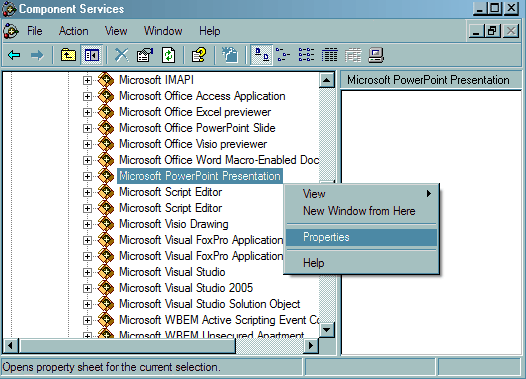
Task: Click the Forward arrow toolbar icon
Action: [x=37, y=55]
